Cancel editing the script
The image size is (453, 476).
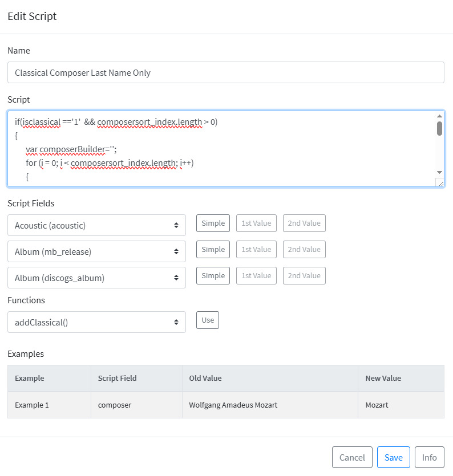pos(352,457)
